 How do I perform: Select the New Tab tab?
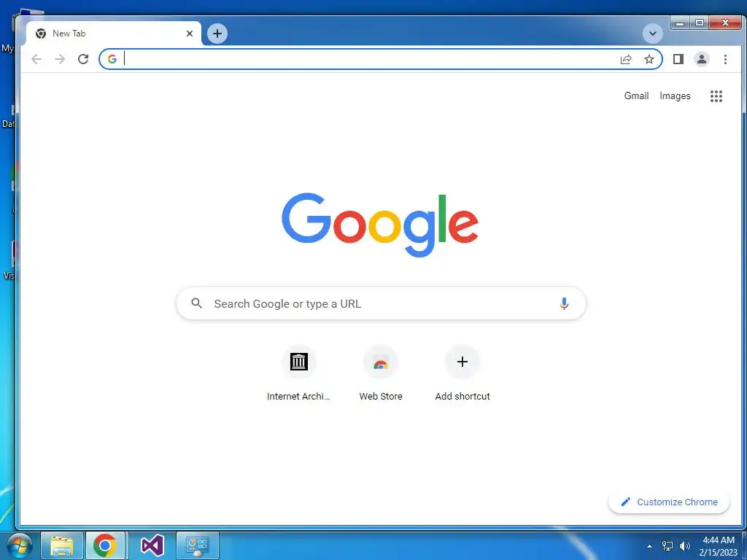point(113,34)
